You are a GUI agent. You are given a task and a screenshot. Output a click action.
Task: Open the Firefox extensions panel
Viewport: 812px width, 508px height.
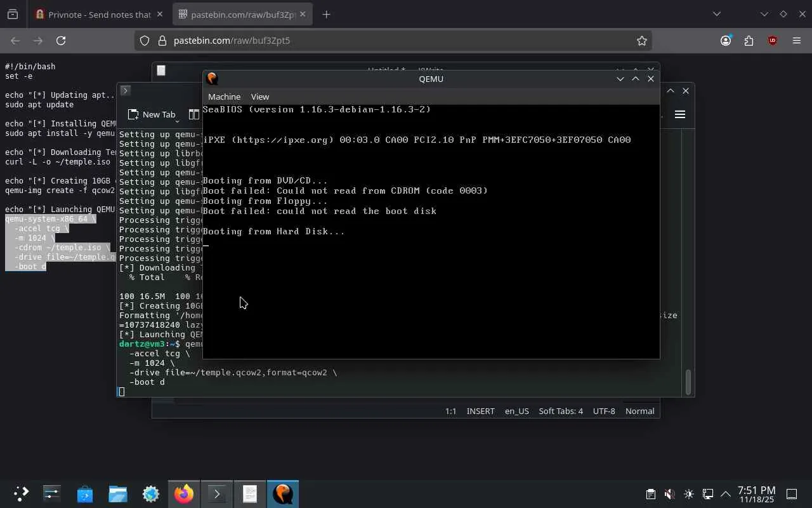click(x=749, y=41)
